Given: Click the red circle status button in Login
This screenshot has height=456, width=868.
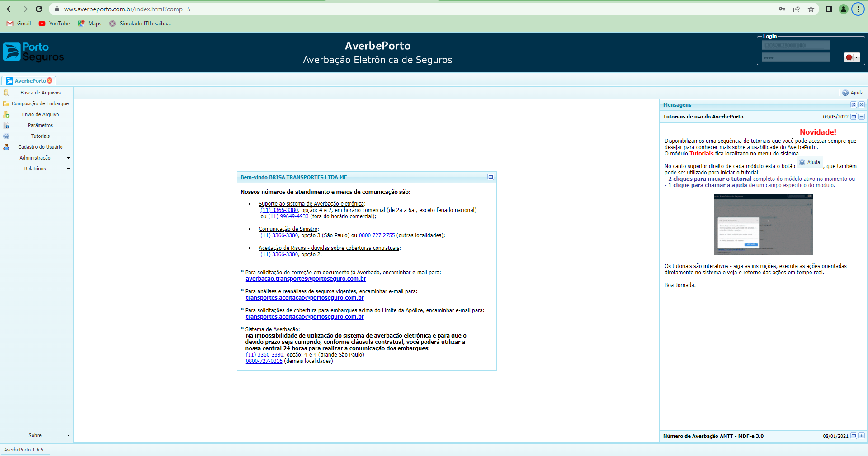Looking at the screenshot, I should (x=849, y=57).
